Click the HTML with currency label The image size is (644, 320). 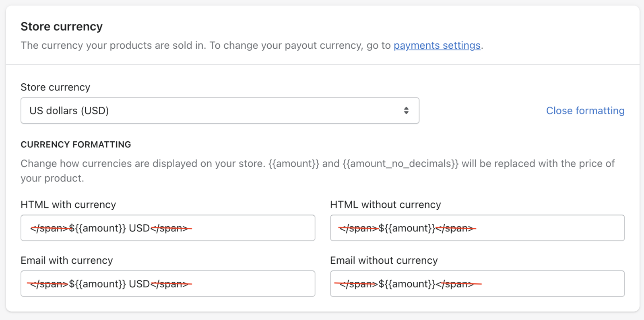point(68,205)
